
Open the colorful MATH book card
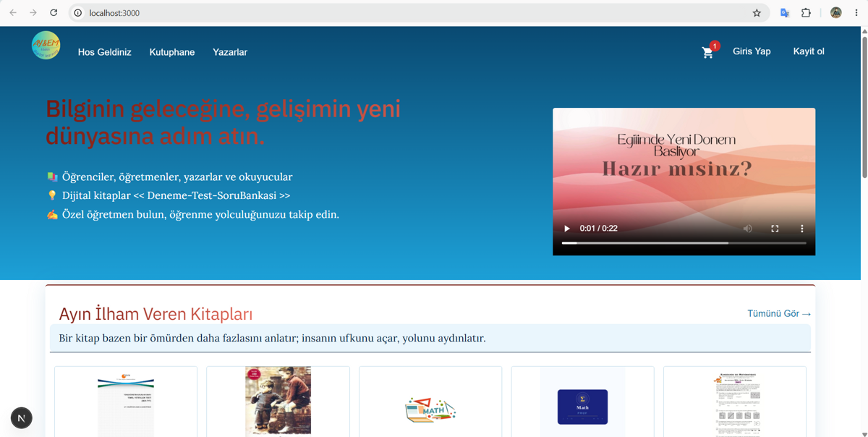pyautogui.click(x=430, y=402)
